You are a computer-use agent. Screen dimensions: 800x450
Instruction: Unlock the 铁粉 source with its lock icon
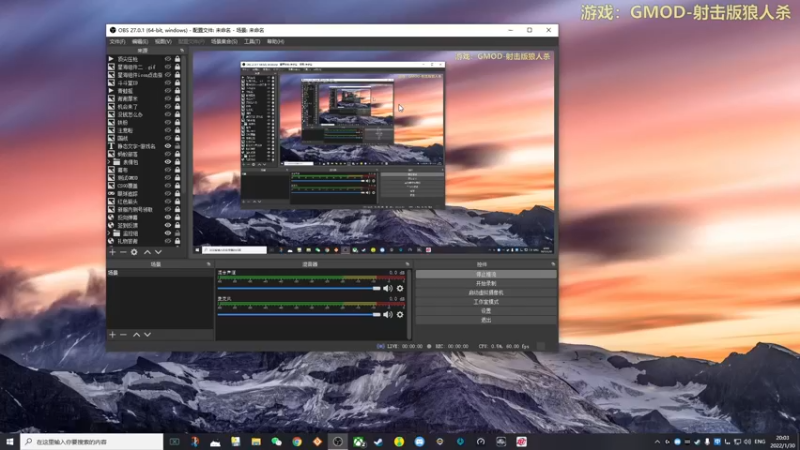coord(178,122)
